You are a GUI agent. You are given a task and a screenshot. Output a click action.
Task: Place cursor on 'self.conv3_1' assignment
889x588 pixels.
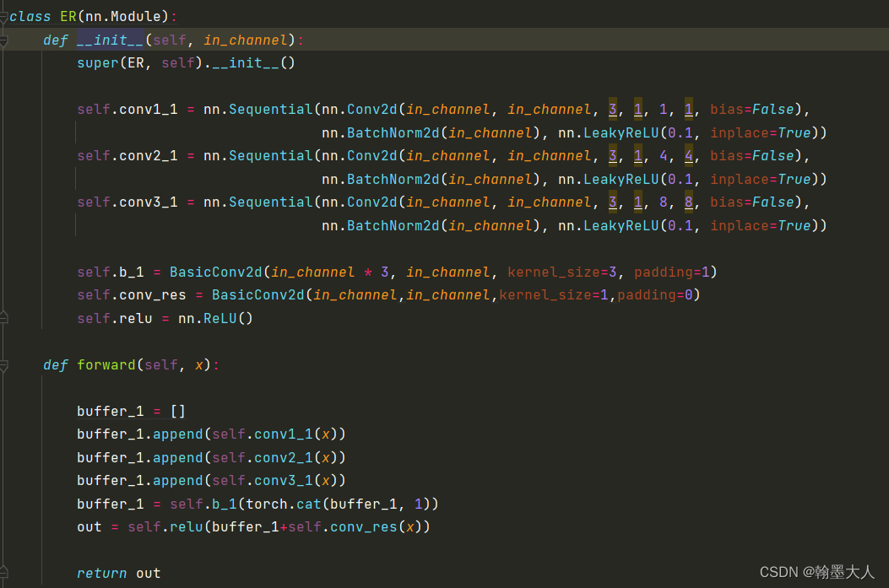(x=127, y=202)
